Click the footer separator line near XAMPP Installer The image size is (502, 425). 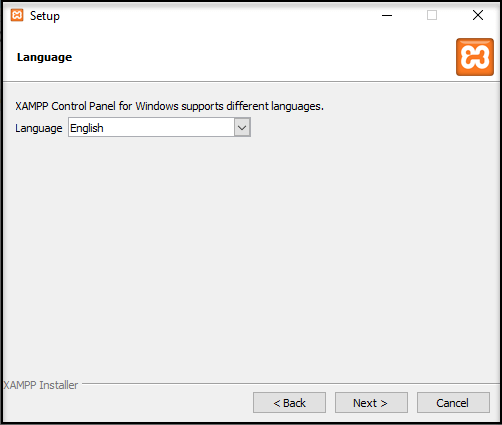click(290, 383)
